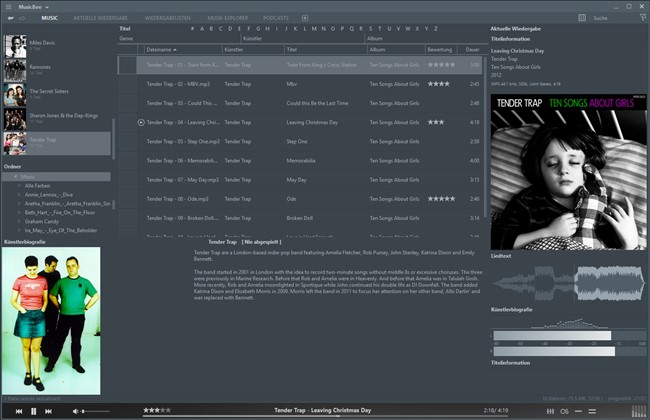Viewport: 650px width, 420px height.
Task: Seek in the playback progress bar
Action: tap(325, 416)
